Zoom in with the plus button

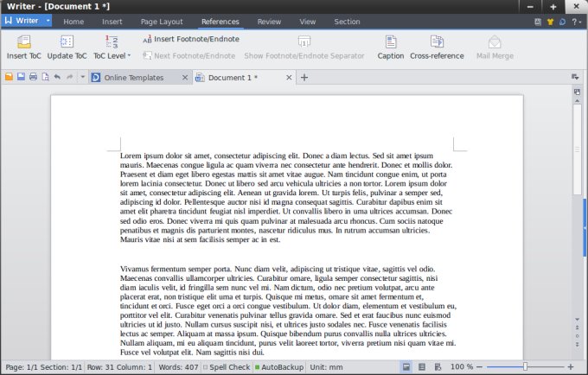point(571,367)
